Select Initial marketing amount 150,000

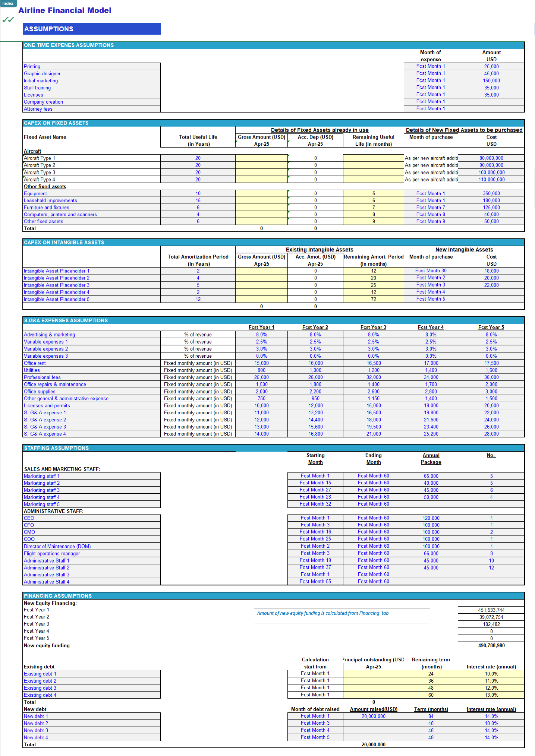pyautogui.click(x=491, y=81)
